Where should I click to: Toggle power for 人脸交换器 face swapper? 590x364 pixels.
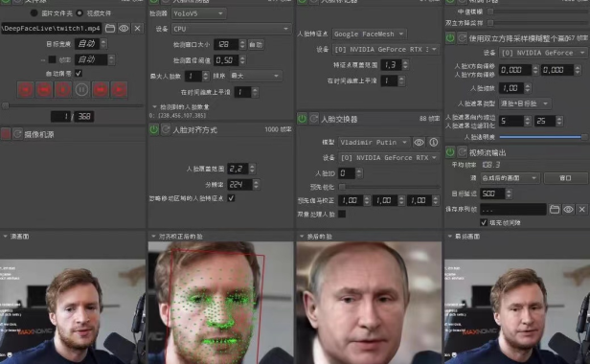(x=302, y=119)
